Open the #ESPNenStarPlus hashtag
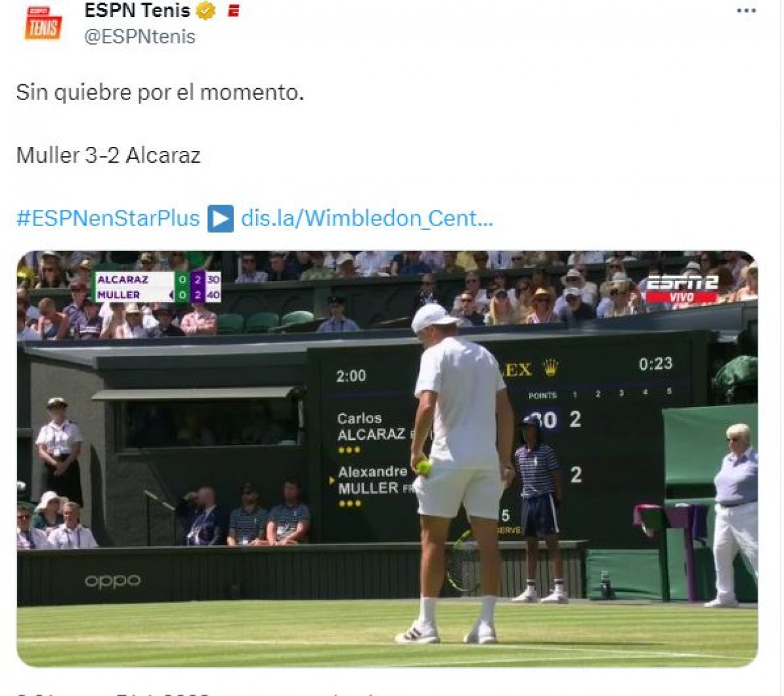Image resolution: width=784 pixels, height=696 pixels. coord(108,218)
